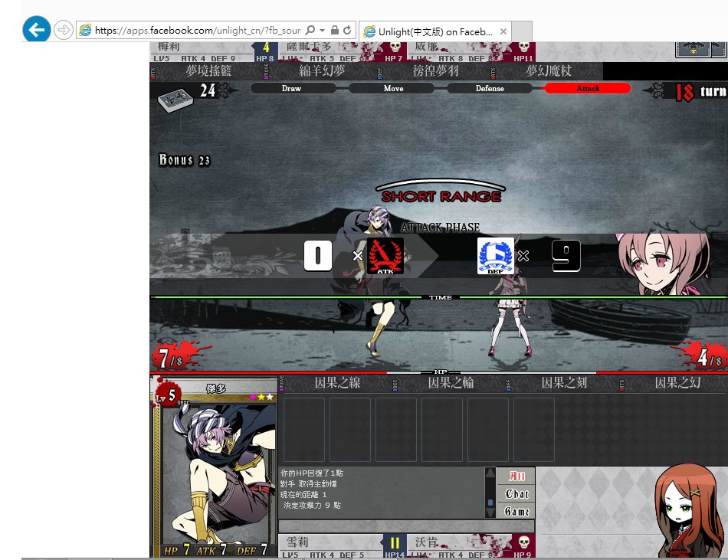
Task: Click the security lock icon in address bar
Action: tap(334, 30)
